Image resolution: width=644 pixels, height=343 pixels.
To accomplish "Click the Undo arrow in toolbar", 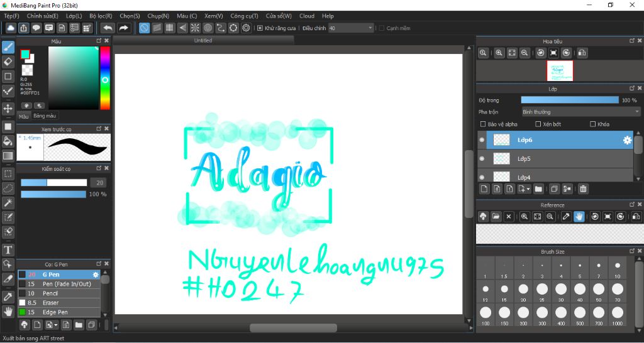I will click(x=108, y=28).
